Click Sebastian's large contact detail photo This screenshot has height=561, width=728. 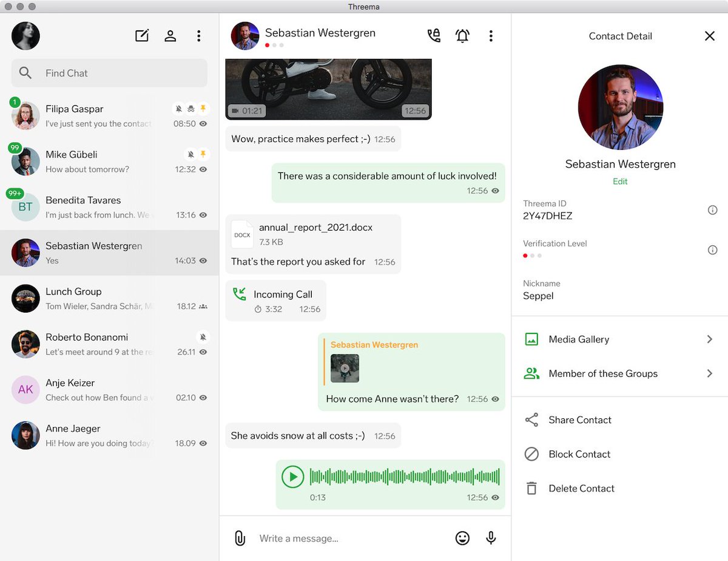click(x=620, y=107)
